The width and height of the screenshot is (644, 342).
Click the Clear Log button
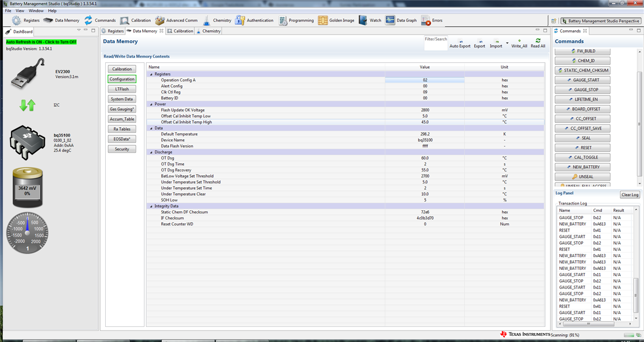630,195
